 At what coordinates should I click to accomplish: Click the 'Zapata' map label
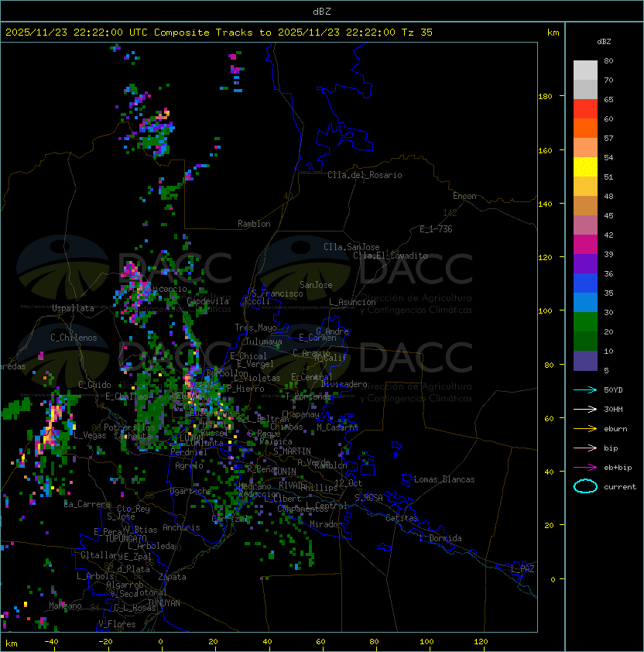pos(172,577)
